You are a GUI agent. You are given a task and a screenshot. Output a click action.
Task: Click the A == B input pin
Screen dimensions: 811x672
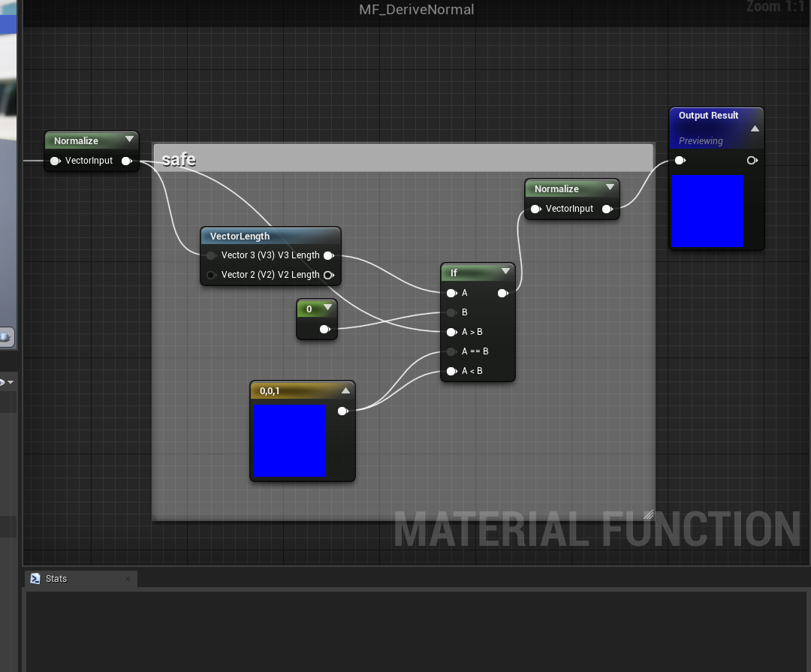[x=451, y=352]
